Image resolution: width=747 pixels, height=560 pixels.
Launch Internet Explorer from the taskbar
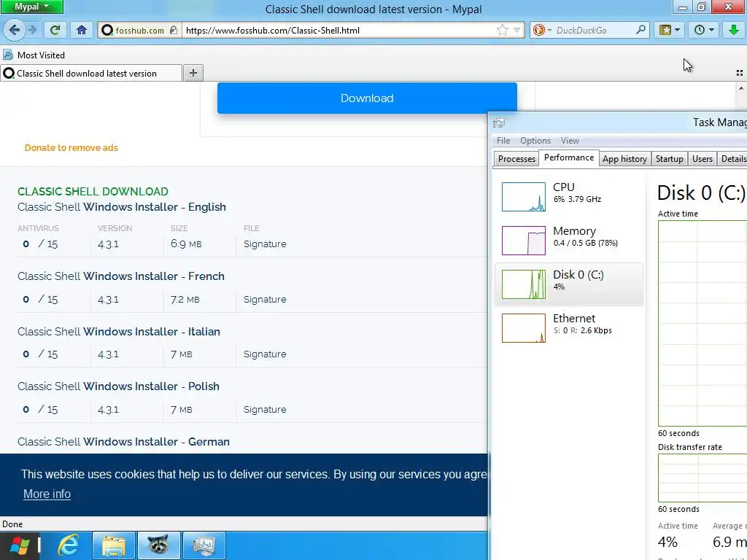point(68,545)
